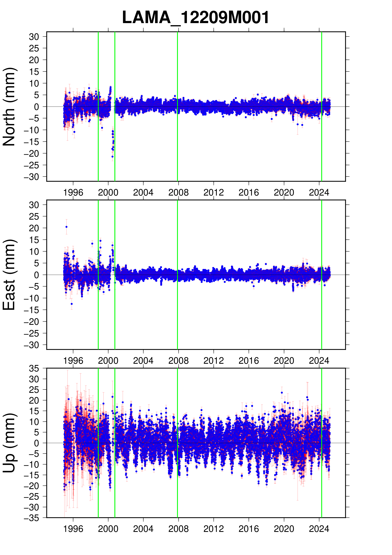Click the 2020 tick label below Up panel
The height and width of the screenshot is (555, 392).
[x=284, y=529]
